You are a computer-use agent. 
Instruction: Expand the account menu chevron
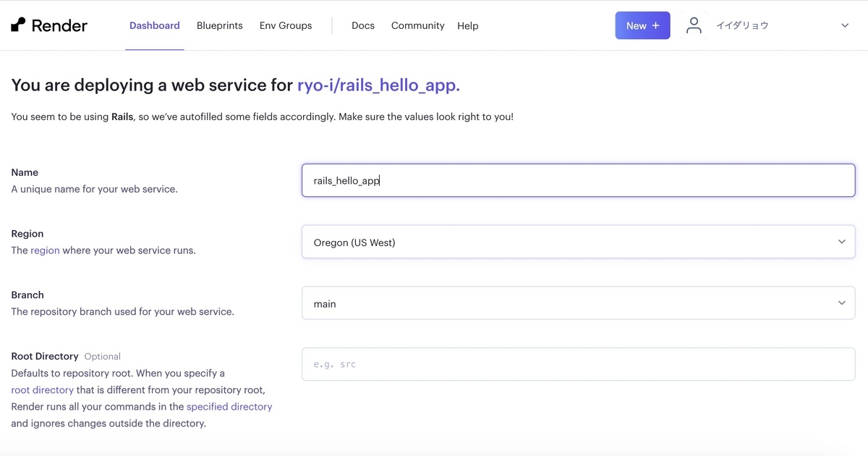845,25
